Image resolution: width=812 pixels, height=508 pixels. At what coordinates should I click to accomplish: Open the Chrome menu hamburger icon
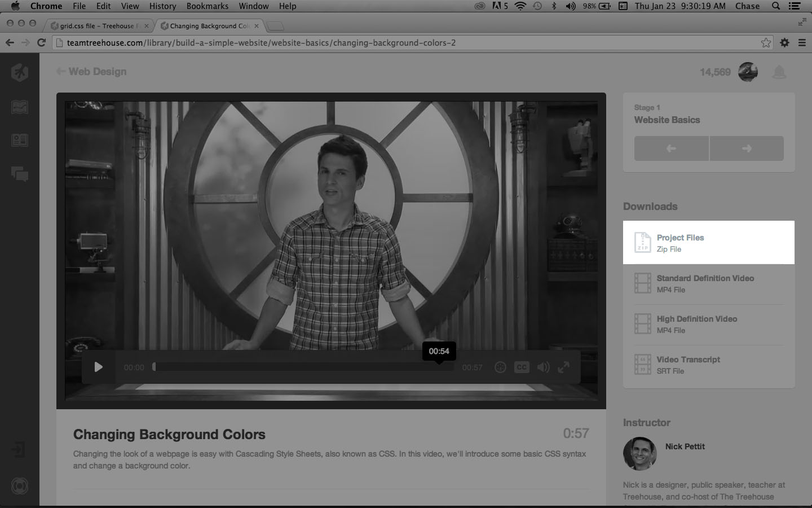pyautogui.click(x=802, y=43)
